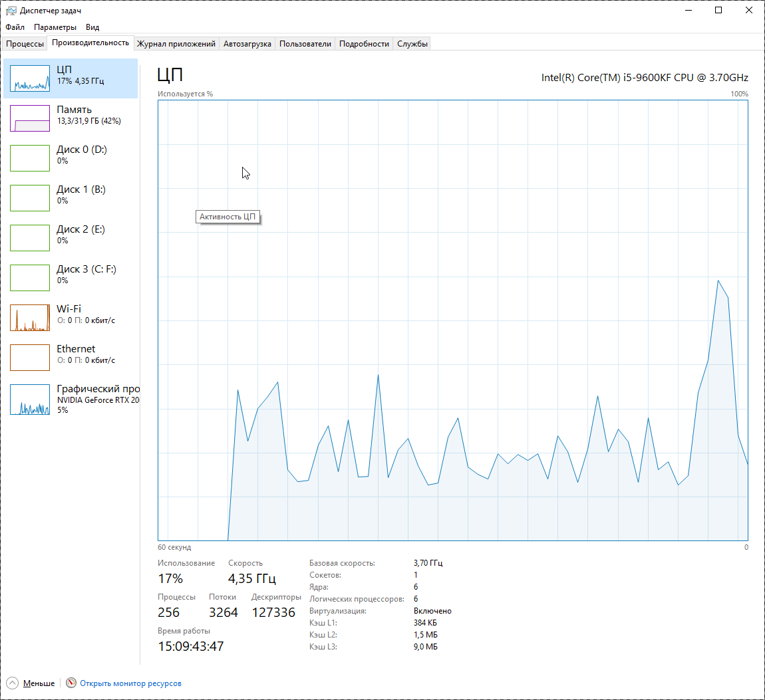
Task: Select the ЦП mini graph thumbnail
Action: tap(30, 78)
